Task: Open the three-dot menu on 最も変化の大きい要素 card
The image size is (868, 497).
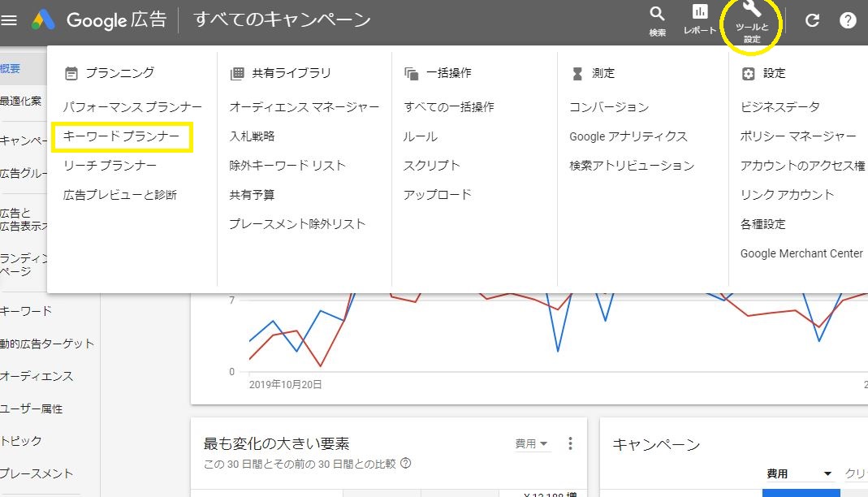Action: click(570, 443)
